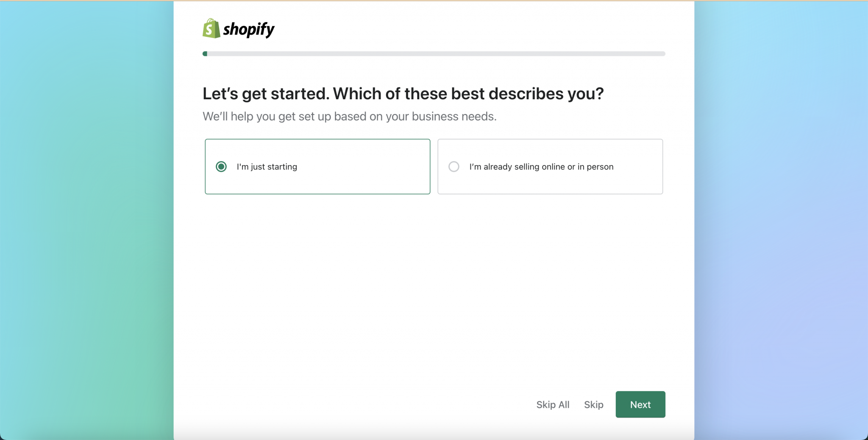Click the Shopify shopping bag logo icon
This screenshot has height=440, width=868.
(x=211, y=28)
